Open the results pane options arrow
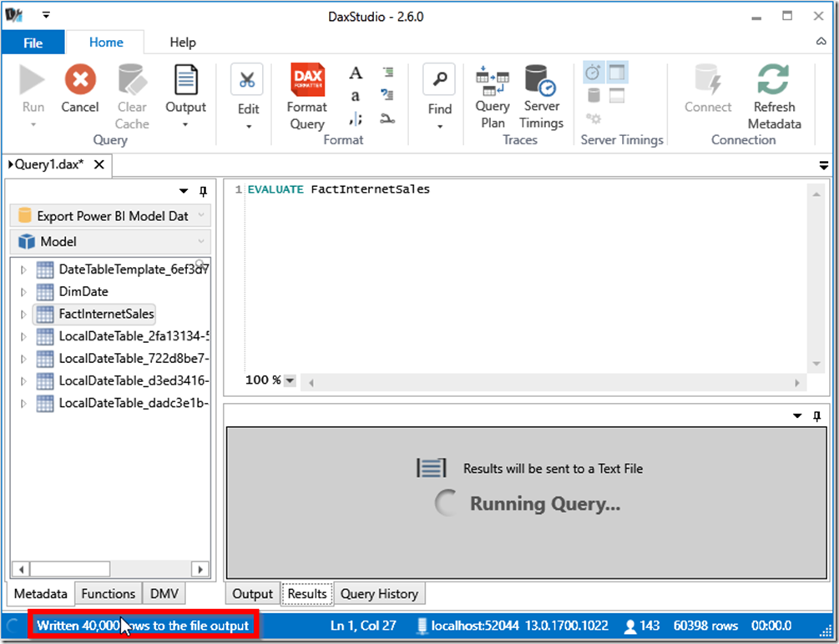The height and width of the screenshot is (644, 839). pyautogui.click(x=797, y=416)
